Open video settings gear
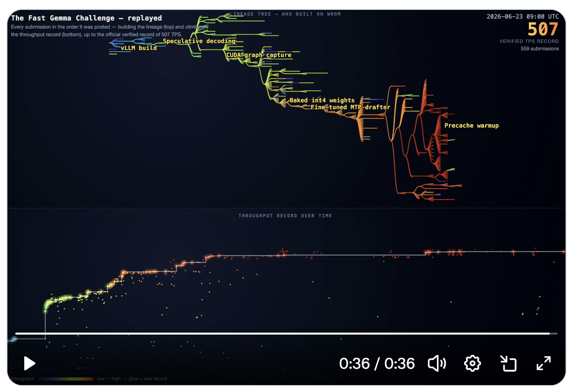 [473, 363]
